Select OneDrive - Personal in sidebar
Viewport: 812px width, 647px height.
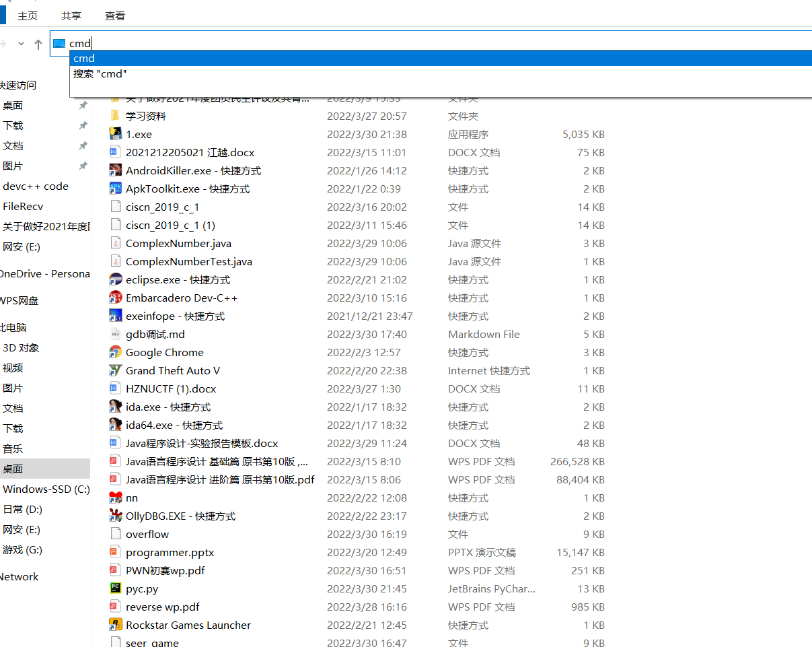pos(44,274)
